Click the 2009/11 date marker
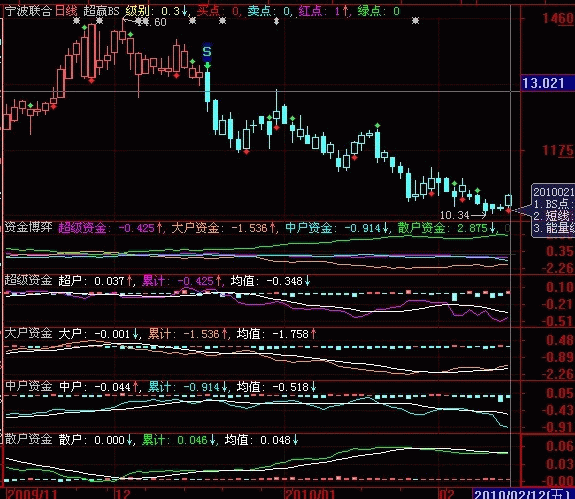This screenshot has width=575, height=499. tap(32, 494)
